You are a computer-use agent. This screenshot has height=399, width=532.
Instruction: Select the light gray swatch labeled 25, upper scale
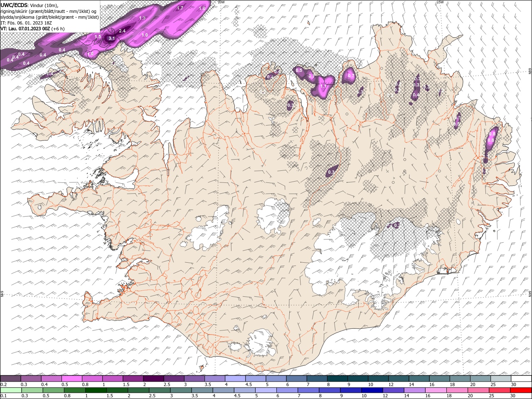(501, 379)
